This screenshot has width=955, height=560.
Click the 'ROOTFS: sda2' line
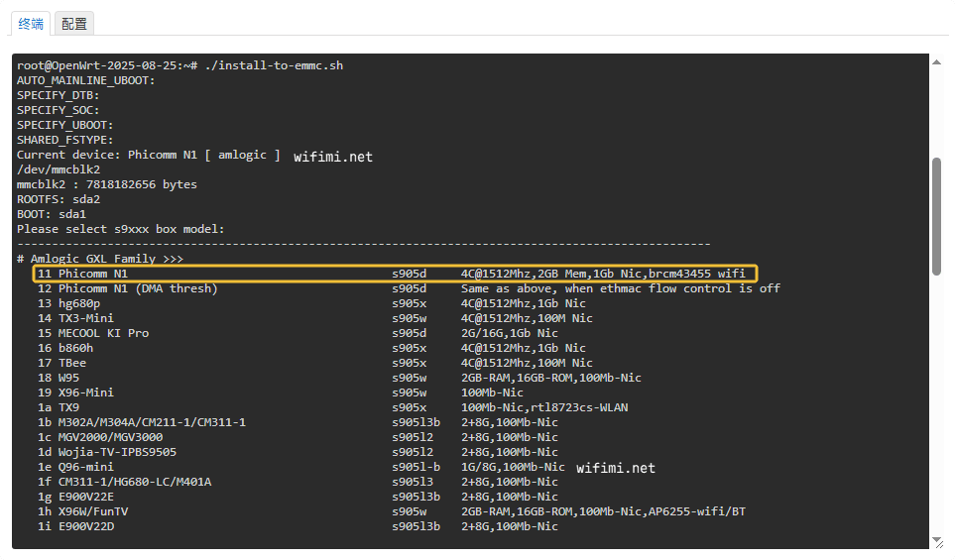(x=59, y=199)
